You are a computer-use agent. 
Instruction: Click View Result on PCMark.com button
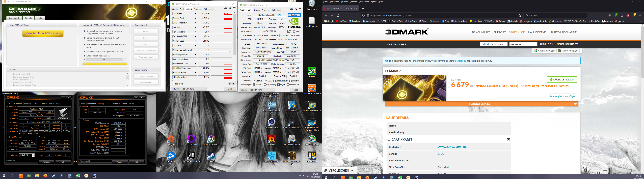(43, 34)
